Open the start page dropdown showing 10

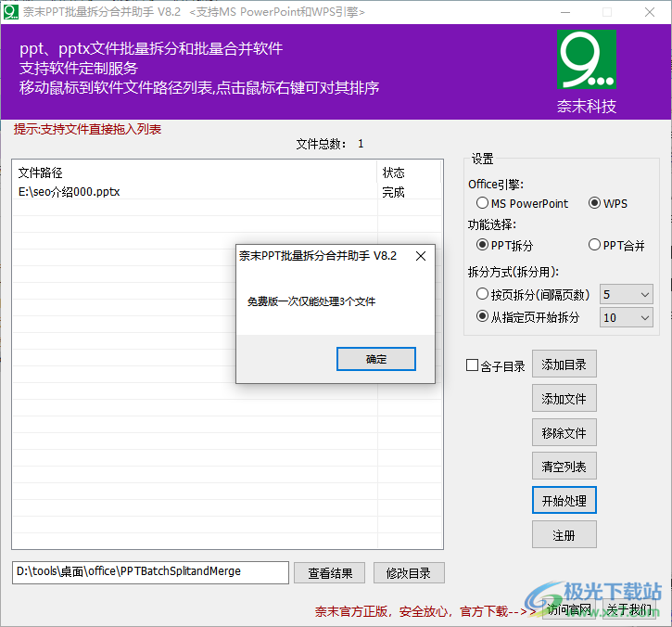pos(627,317)
